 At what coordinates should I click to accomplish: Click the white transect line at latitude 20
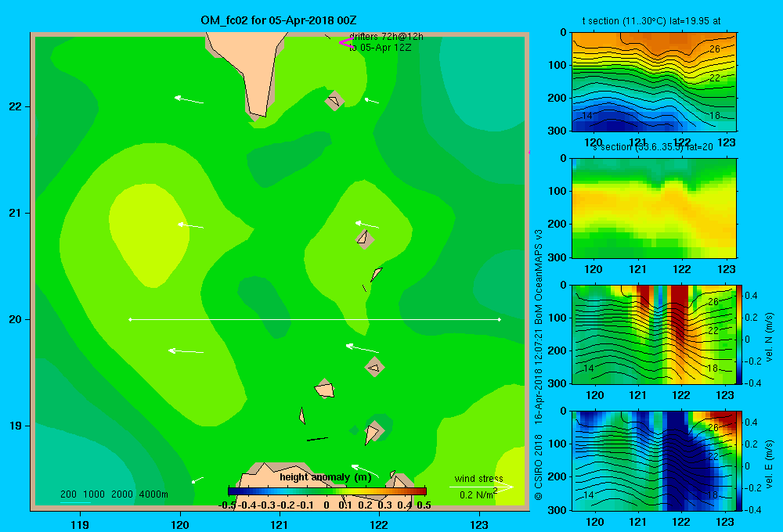(315, 319)
